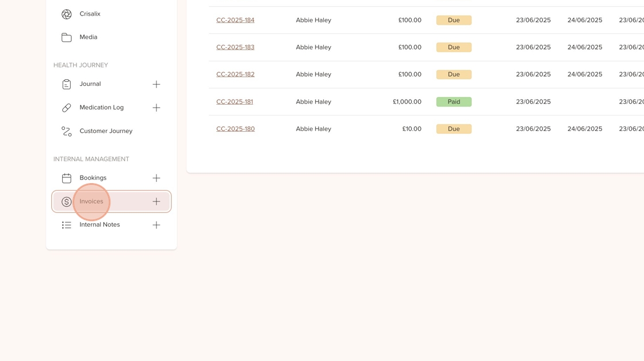The width and height of the screenshot is (644, 361).
Task: Click the Media folder icon
Action: (67, 37)
